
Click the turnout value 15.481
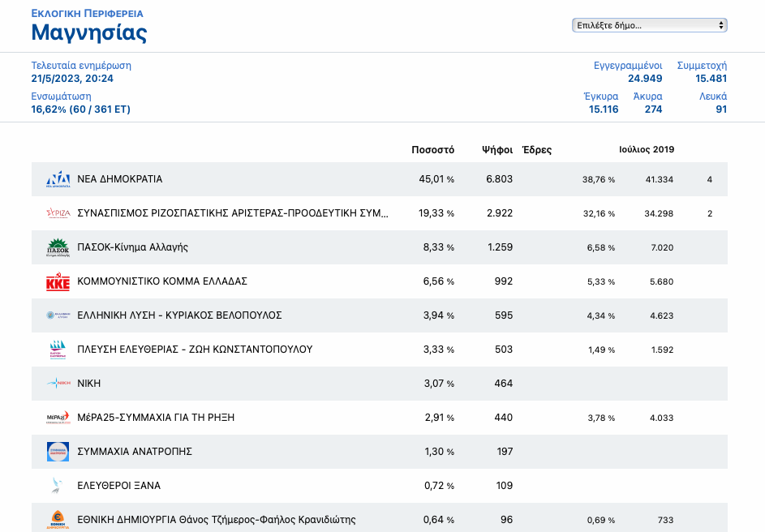(x=711, y=79)
